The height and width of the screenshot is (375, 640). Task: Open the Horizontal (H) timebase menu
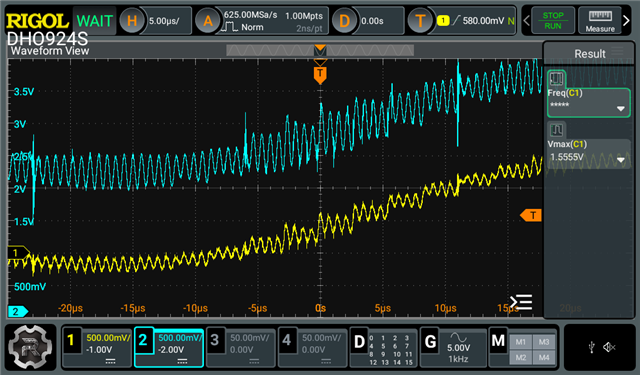click(x=132, y=20)
